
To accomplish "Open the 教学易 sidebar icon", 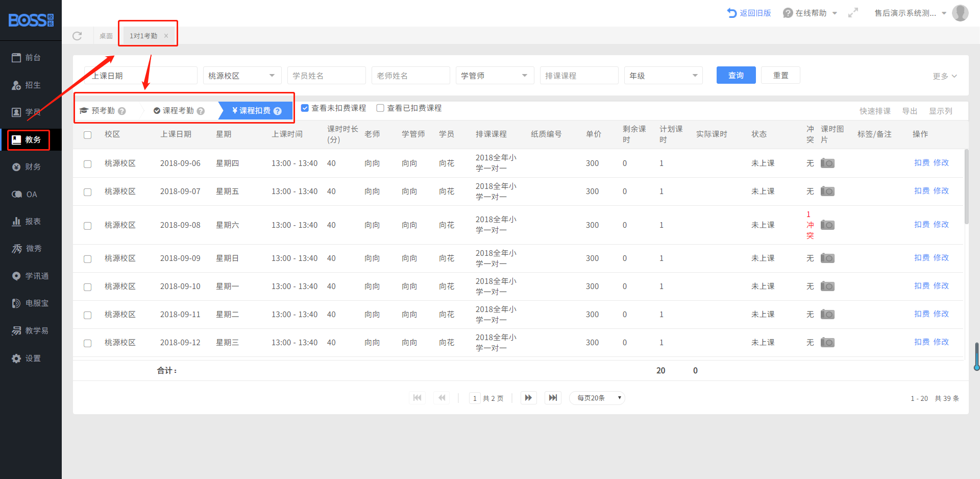I will 16,331.
